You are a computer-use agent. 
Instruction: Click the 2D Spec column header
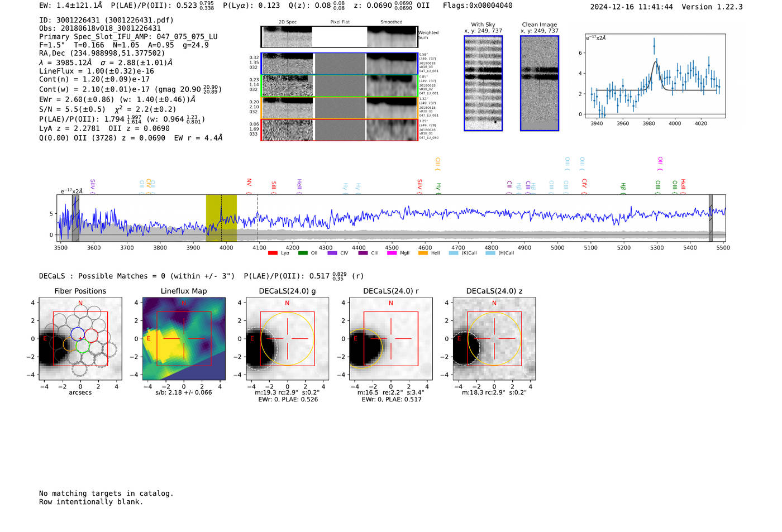point(288,22)
